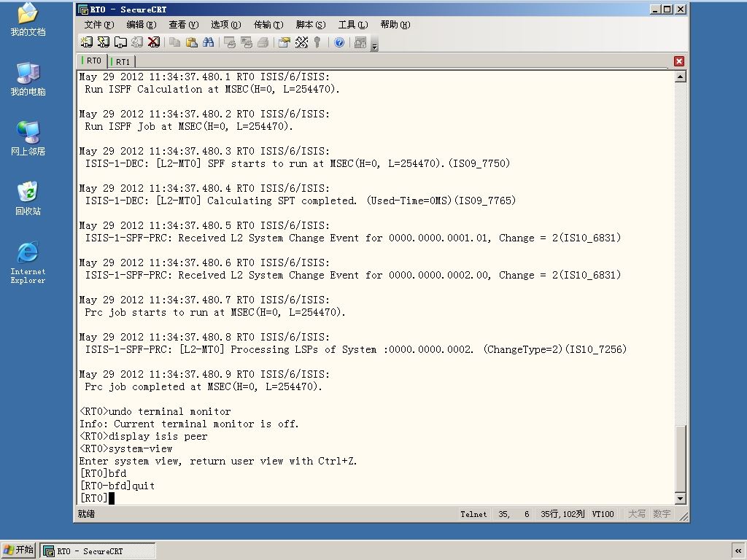Click the blue Help question mark icon

tap(339, 42)
